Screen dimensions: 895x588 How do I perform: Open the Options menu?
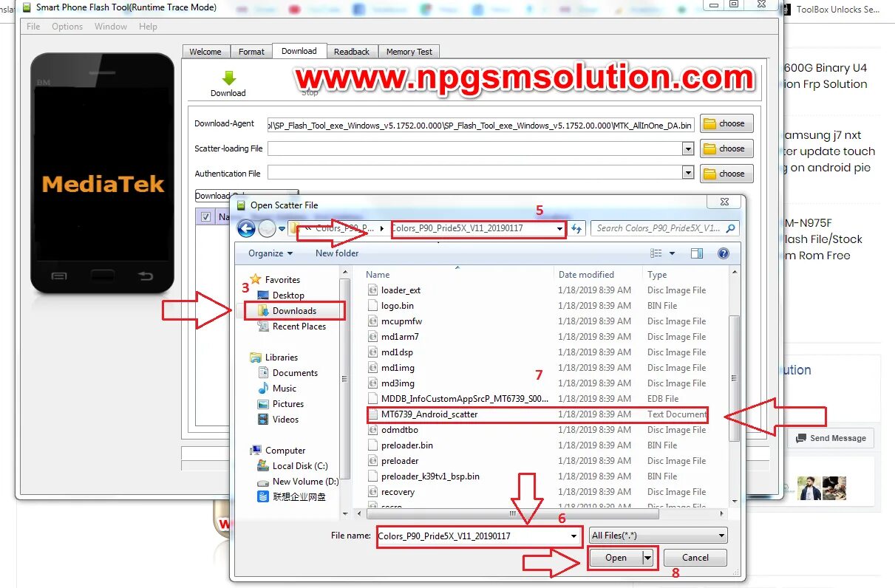pos(67,27)
